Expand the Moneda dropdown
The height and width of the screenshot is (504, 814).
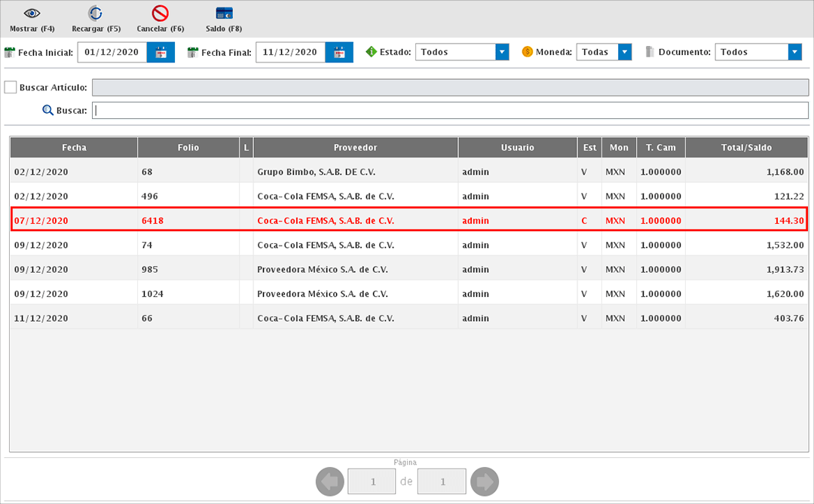pos(624,52)
